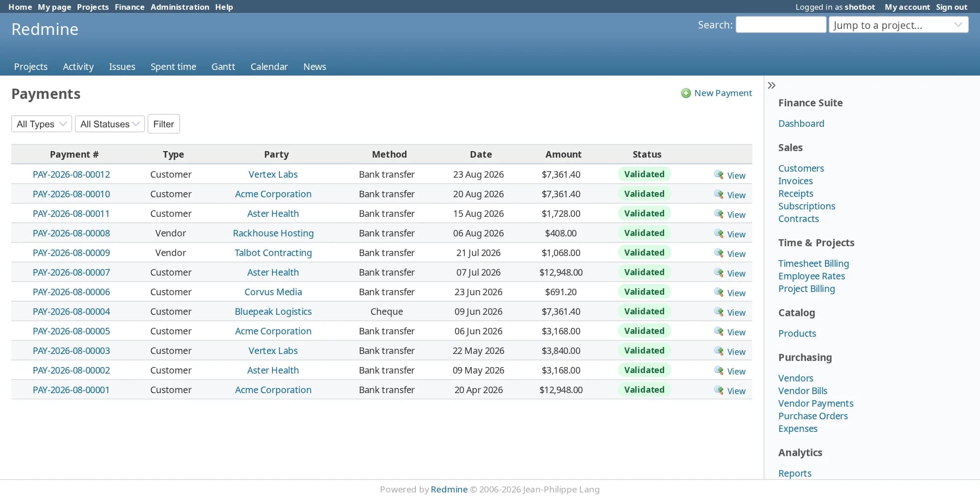Click view icon for PAY-2026-08-00004 row

tap(719, 312)
